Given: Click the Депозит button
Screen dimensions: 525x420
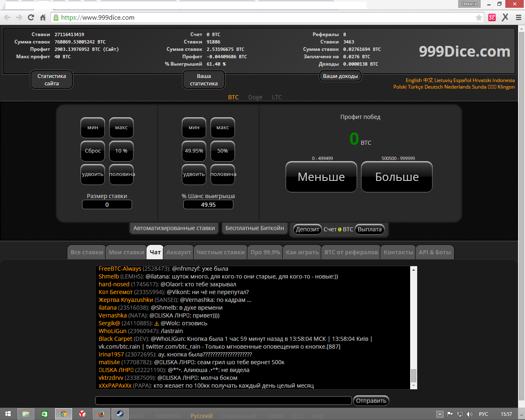Looking at the screenshot, I should coord(308,229).
